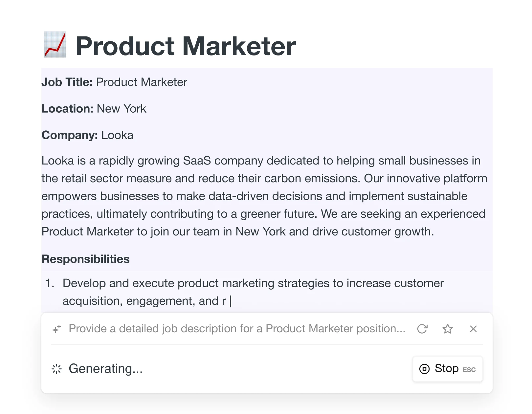Screen dimensions: 532x414
Task: Click the "Company:" label text
Action: 70,135
